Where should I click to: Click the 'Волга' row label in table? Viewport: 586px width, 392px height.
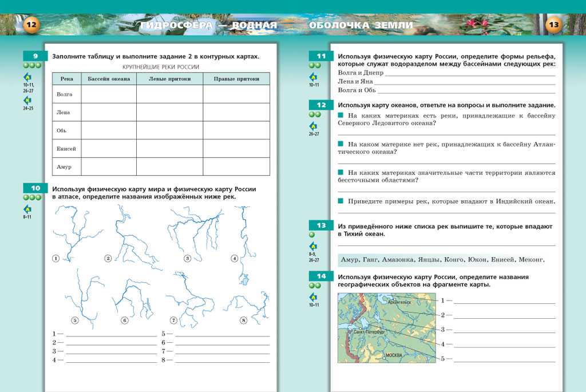coord(64,94)
